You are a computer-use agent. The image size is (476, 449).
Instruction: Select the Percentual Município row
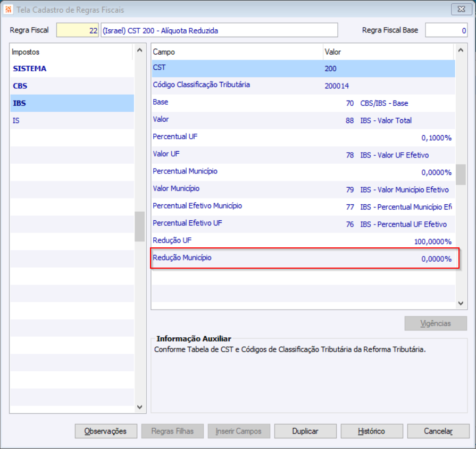point(303,172)
